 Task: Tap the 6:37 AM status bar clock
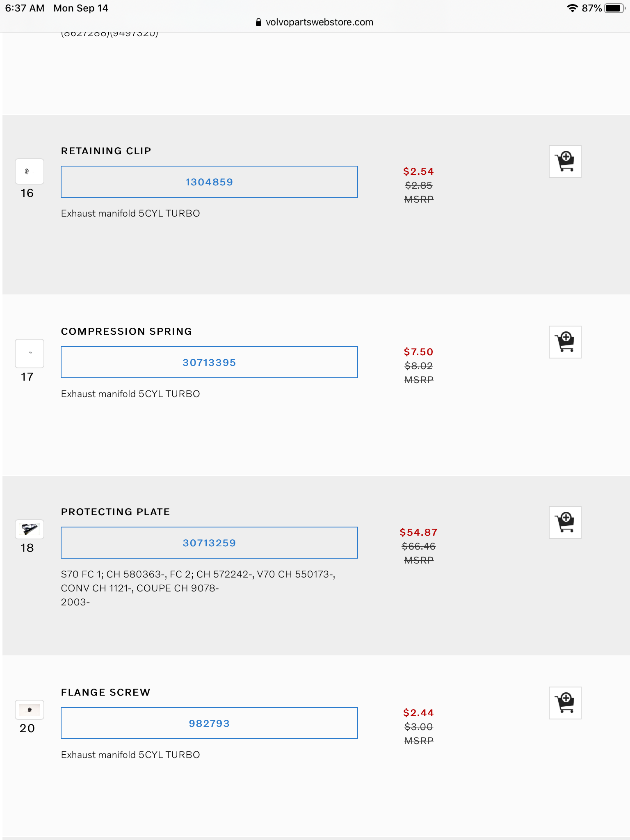click(25, 8)
